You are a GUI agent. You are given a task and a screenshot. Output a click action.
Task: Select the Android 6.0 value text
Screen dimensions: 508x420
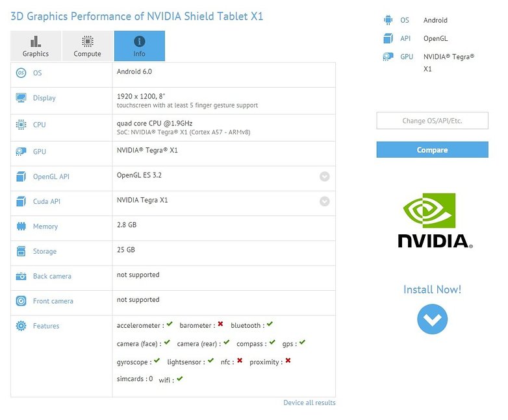click(x=134, y=71)
